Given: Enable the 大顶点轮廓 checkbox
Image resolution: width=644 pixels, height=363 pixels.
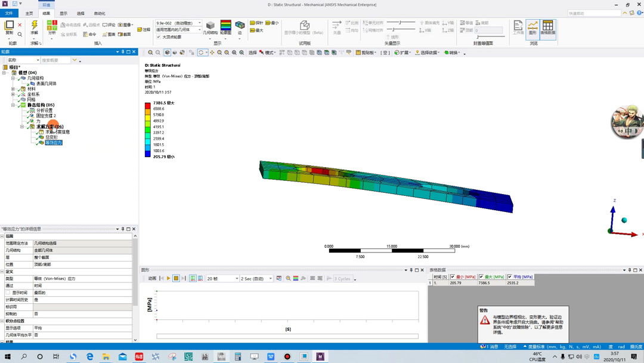Looking at the screenshot, I should coord(157,37).
